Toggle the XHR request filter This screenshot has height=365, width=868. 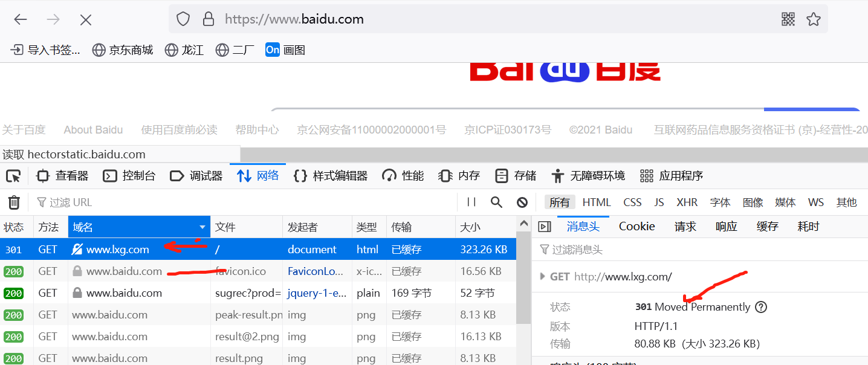coord(687,202)
